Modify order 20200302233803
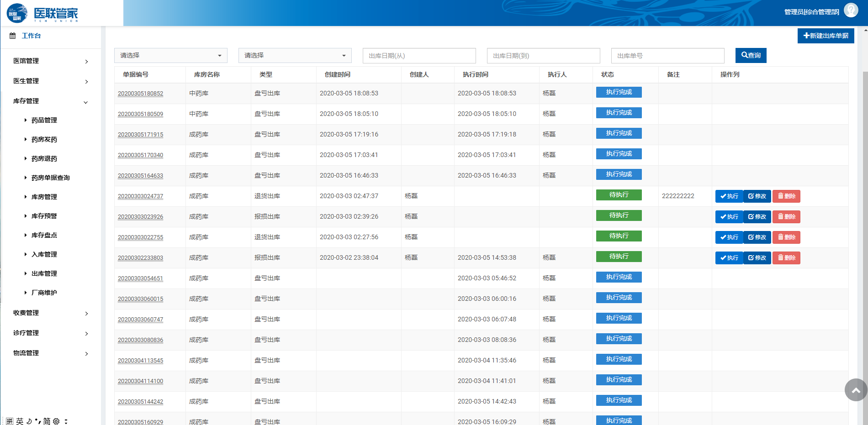Viewport: 868px width, 425px height. point(757,258)
